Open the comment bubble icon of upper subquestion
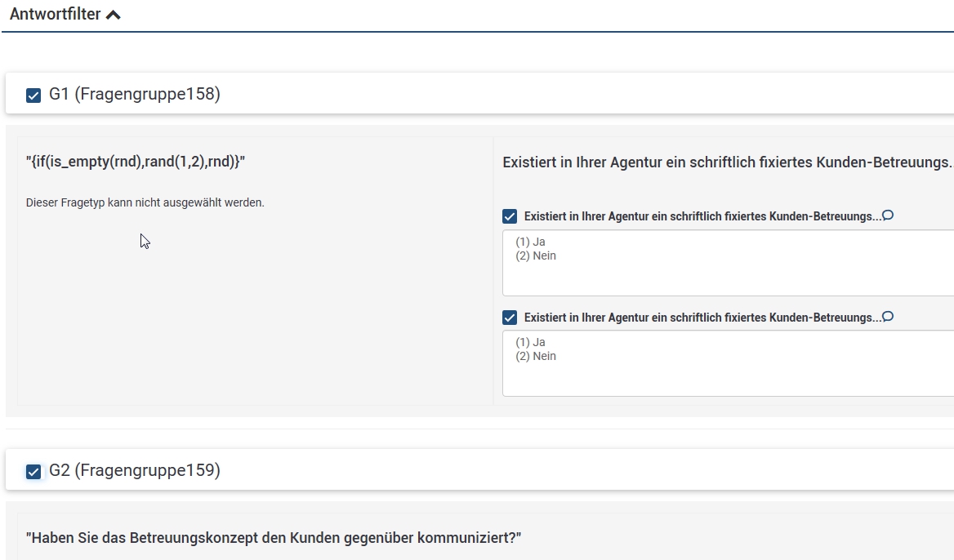Screen dimensions: 954x560 point(888,216)
